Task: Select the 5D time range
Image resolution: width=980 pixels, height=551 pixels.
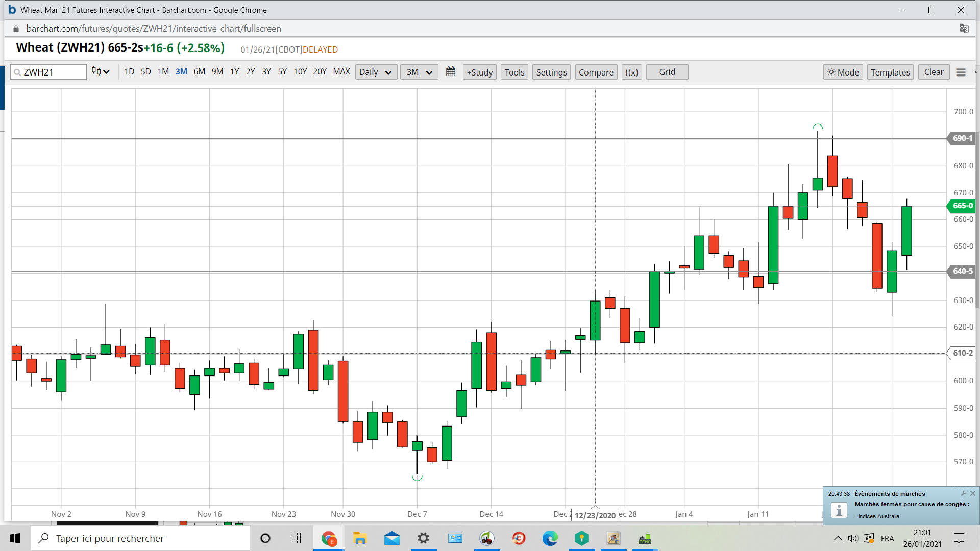Action: 146,72
